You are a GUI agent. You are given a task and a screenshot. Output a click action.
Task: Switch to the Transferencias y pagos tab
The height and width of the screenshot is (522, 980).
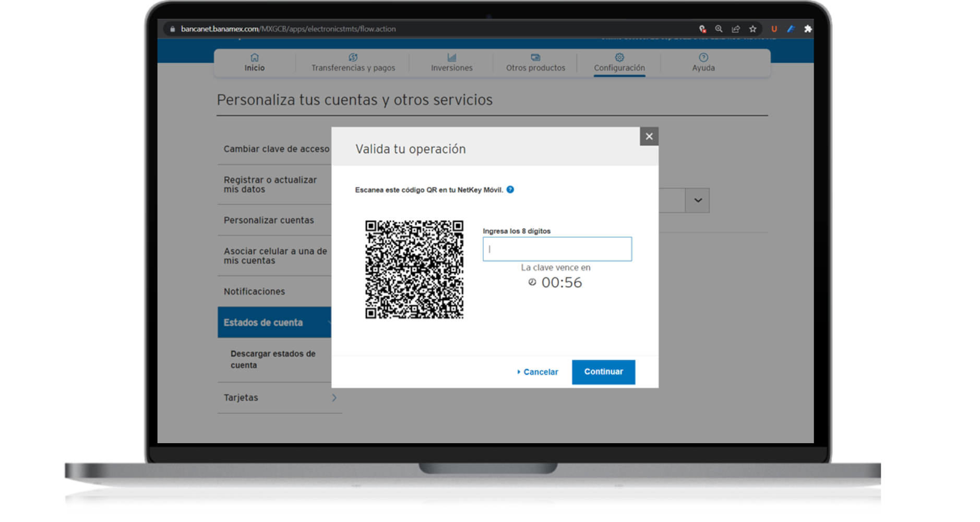click(353, 63)
